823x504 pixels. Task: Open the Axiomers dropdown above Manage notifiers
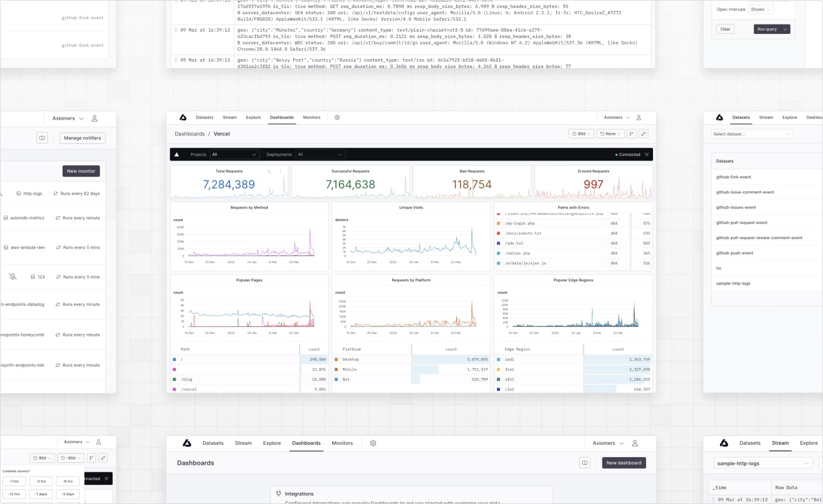click(x=68, y=118)
